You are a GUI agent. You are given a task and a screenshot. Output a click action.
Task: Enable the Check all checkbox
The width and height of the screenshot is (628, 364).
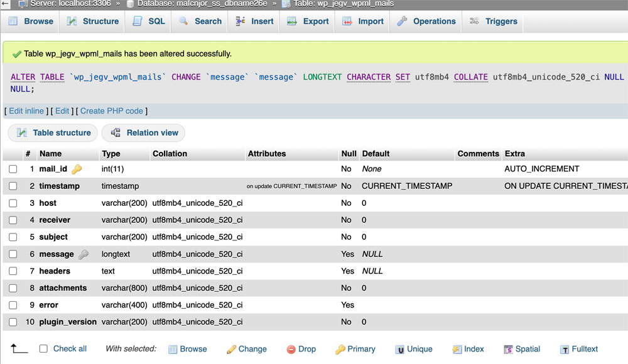(x=43, y=349)
